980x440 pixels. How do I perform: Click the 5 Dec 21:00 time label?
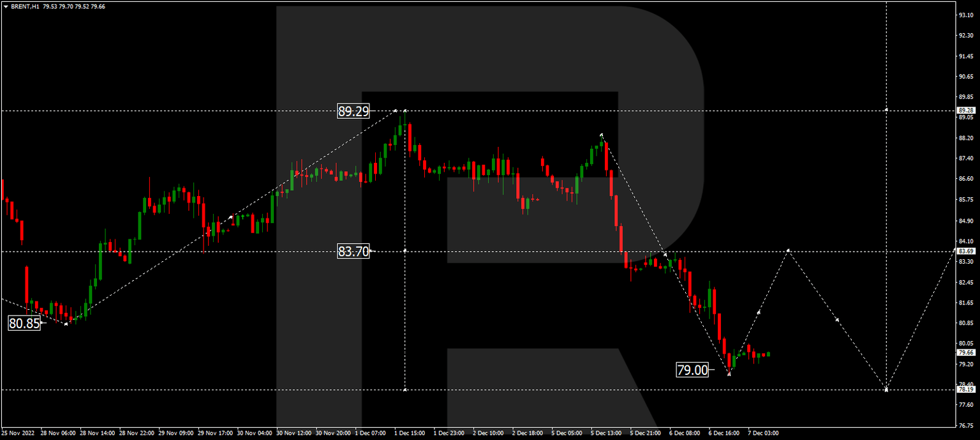(646, 432)
